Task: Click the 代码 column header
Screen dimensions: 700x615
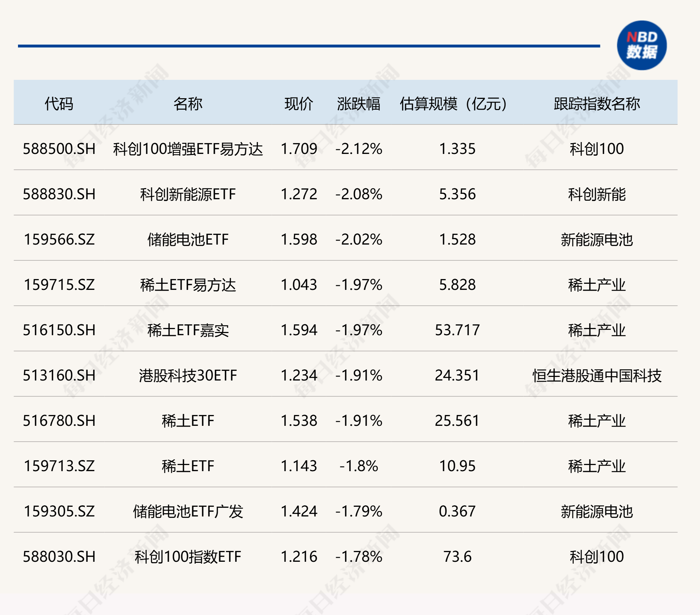Action: point(59,104)
